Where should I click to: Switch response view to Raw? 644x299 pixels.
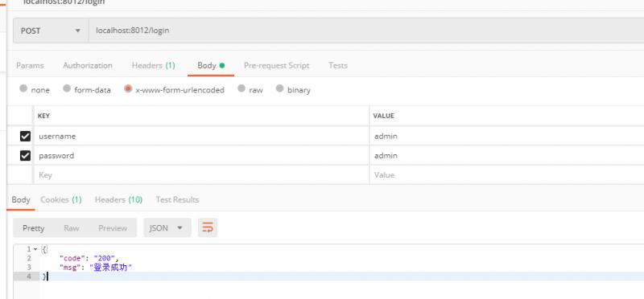click(x=72, y=228)
